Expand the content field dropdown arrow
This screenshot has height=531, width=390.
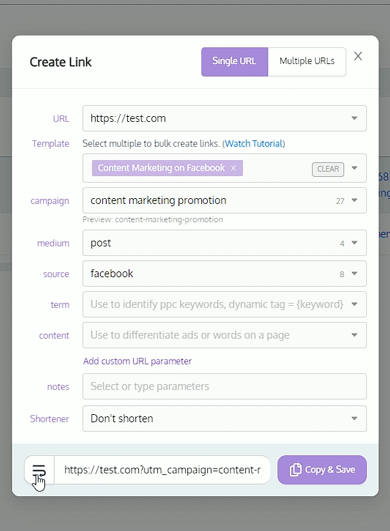click(354, 335)
